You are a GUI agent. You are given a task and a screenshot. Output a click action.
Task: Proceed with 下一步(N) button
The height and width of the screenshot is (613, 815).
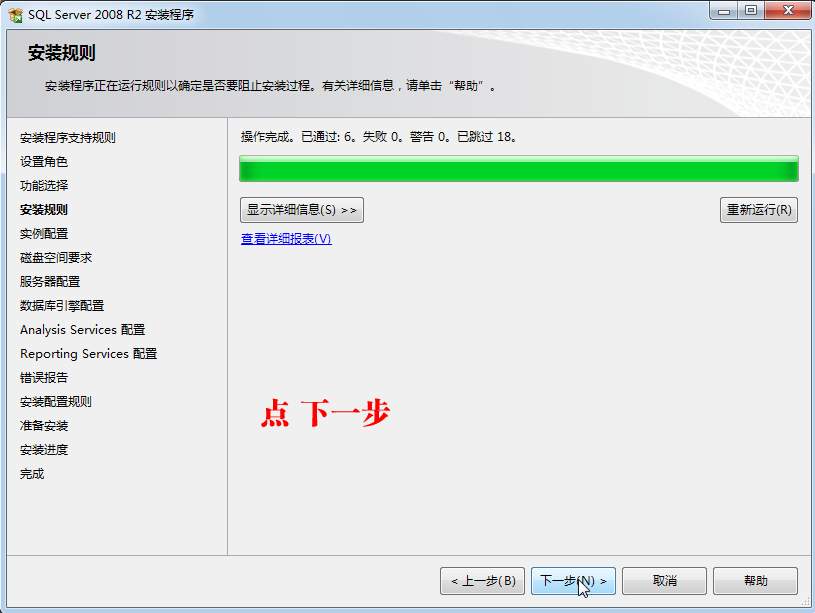coord(573,581)
